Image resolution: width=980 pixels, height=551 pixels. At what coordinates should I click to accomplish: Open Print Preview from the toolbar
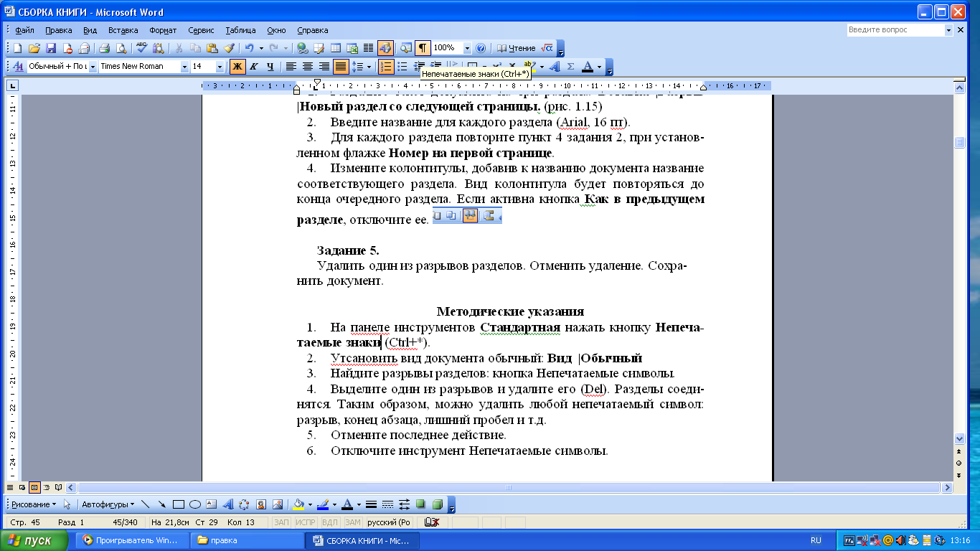click(121, 48)
